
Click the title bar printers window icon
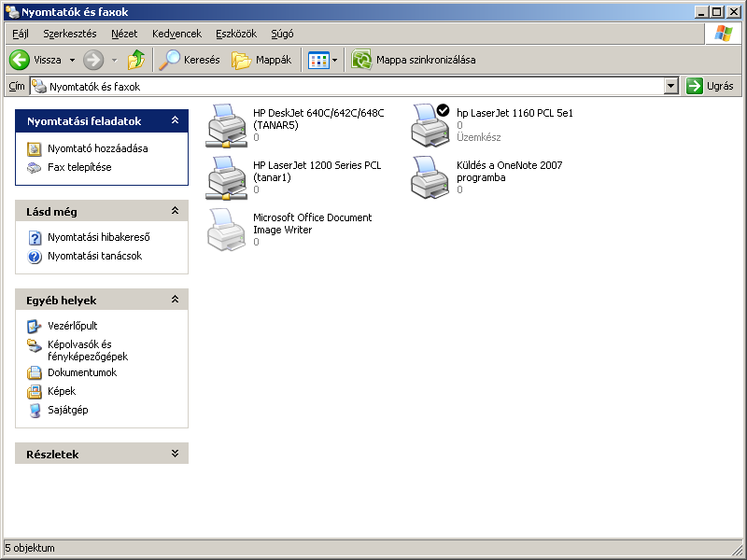click(12, 12)
